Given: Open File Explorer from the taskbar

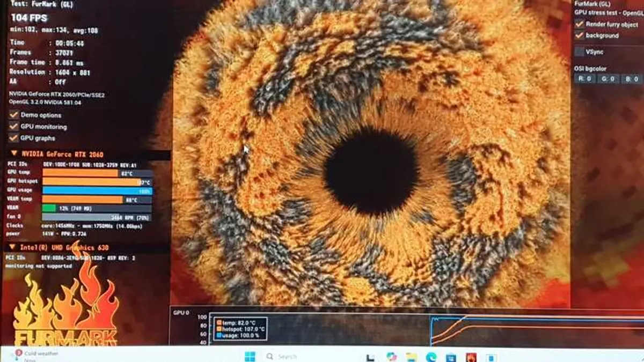Looking at the screenshot, I should 411,357.
